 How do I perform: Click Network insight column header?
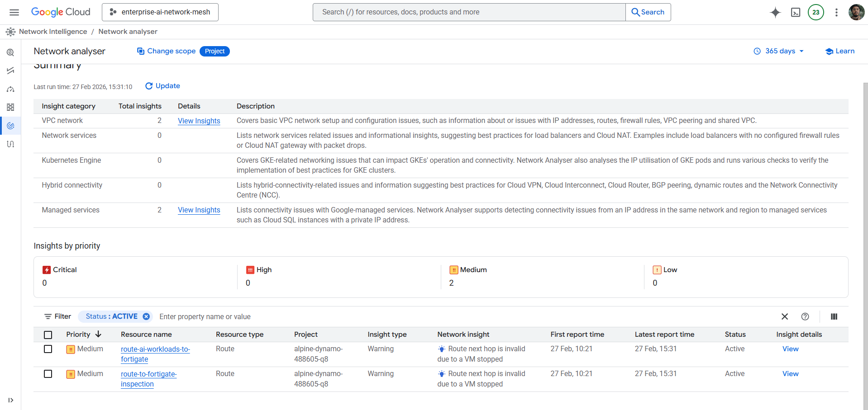tap(463, 335)
